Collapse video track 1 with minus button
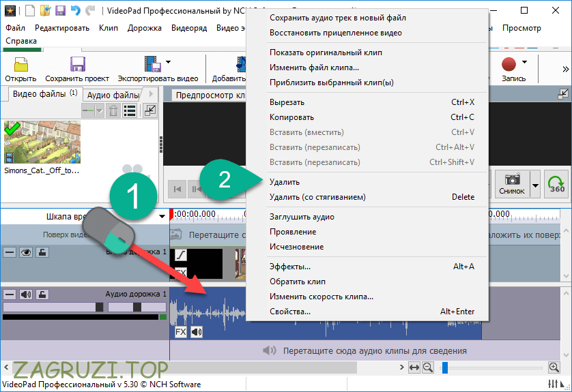This screenshot has height=392, width=572. click(x=10, y=252)
